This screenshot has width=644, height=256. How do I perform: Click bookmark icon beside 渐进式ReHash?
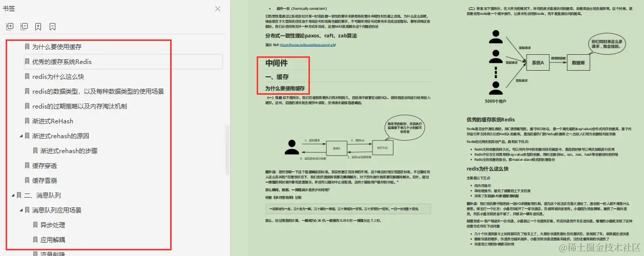(27, 121)
